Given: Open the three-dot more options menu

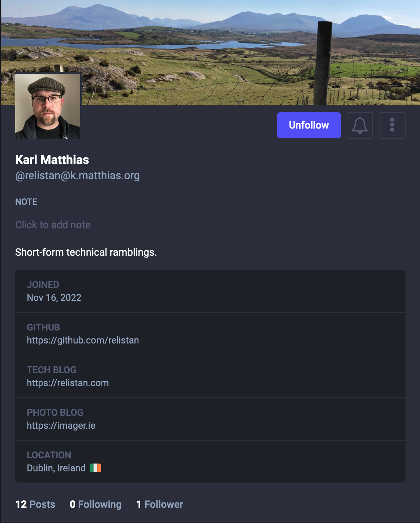Looking at the screenshot, I should pos(392,125).
